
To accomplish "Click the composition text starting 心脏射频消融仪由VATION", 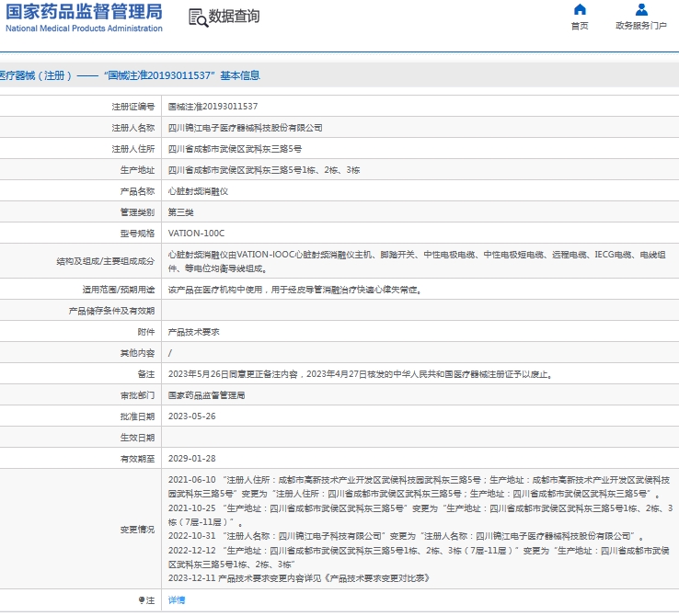I will [x=417, y=261].
